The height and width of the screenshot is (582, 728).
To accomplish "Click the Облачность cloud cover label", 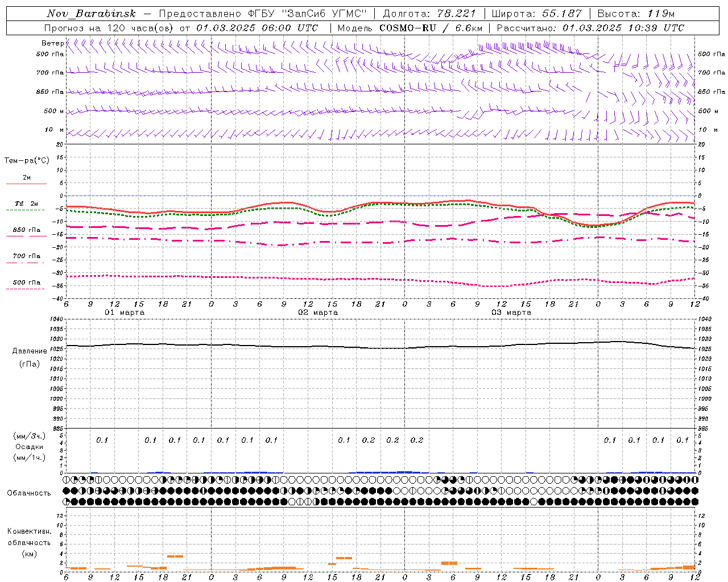I will (x=29, y=493).
